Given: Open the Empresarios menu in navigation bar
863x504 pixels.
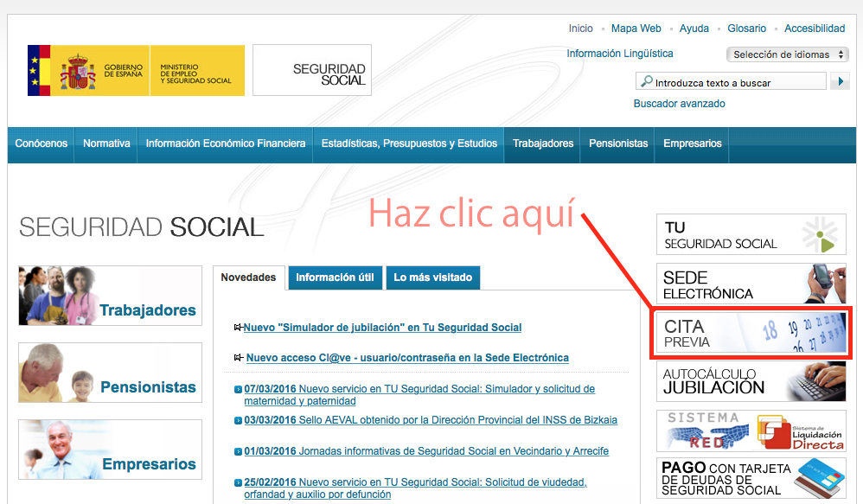Looking at the screenshot, I should click(x=693, y=144).
